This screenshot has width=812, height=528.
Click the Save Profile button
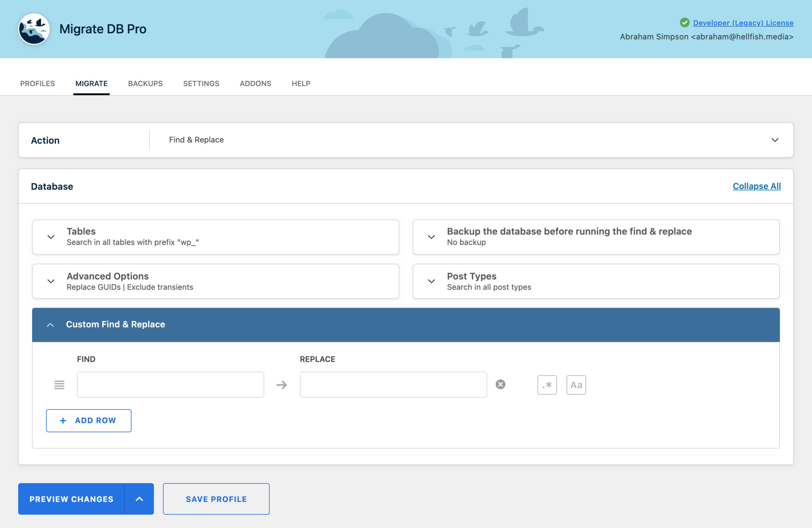pyautogui.click(x=216, y=498)
